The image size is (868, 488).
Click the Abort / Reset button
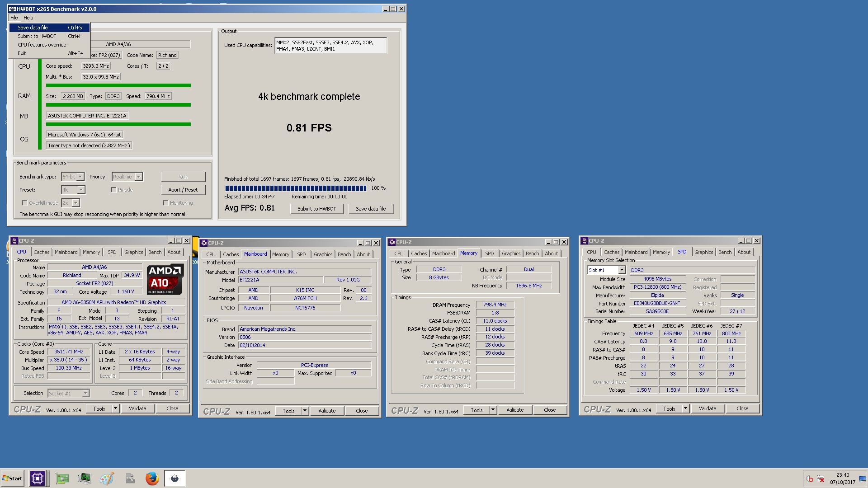coord(183,190)
